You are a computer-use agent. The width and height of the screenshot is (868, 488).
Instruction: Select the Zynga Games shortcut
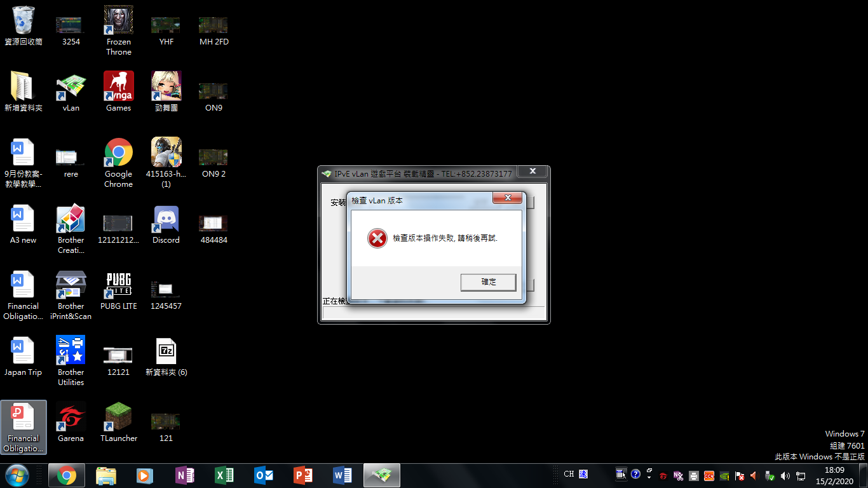[x=118, y=92]
